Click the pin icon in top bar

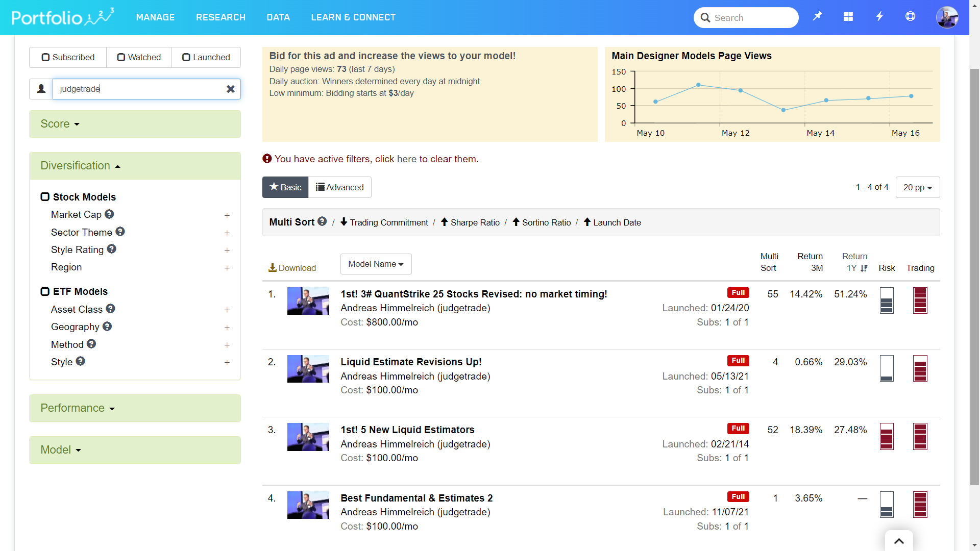click(817, 17)
